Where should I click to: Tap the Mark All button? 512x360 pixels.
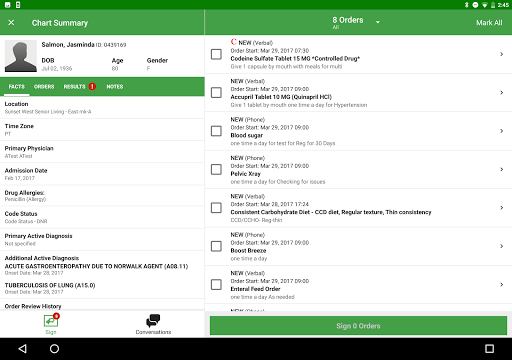pos(489,23)
